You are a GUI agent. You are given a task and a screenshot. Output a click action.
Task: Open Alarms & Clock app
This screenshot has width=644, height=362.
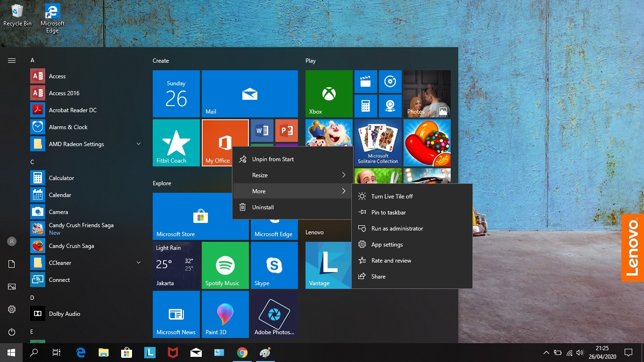tap(86, 127)
